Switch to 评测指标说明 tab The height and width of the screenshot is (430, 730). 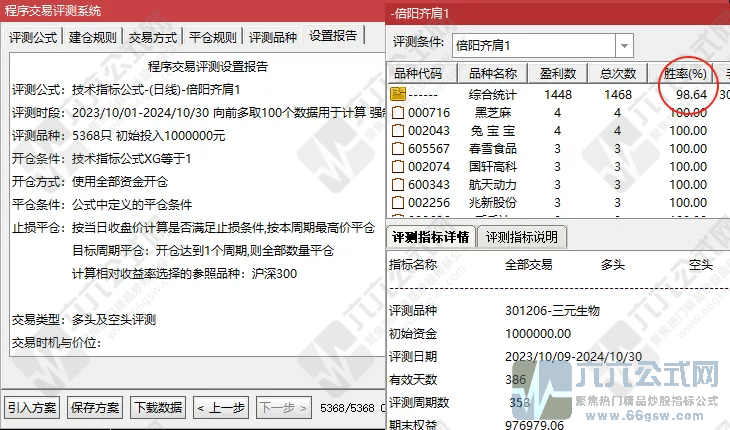click(x=524, y=237)
